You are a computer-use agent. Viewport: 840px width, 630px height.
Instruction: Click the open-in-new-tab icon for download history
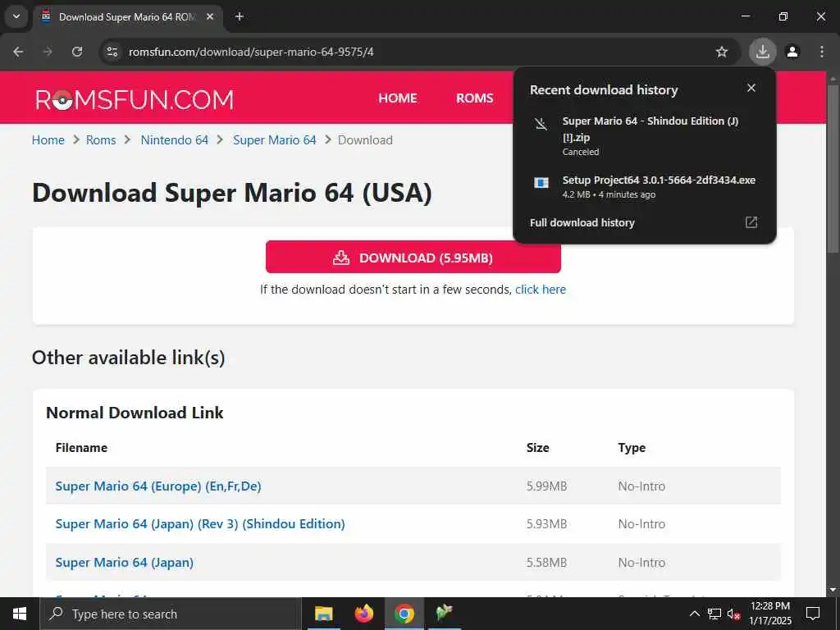751,222
